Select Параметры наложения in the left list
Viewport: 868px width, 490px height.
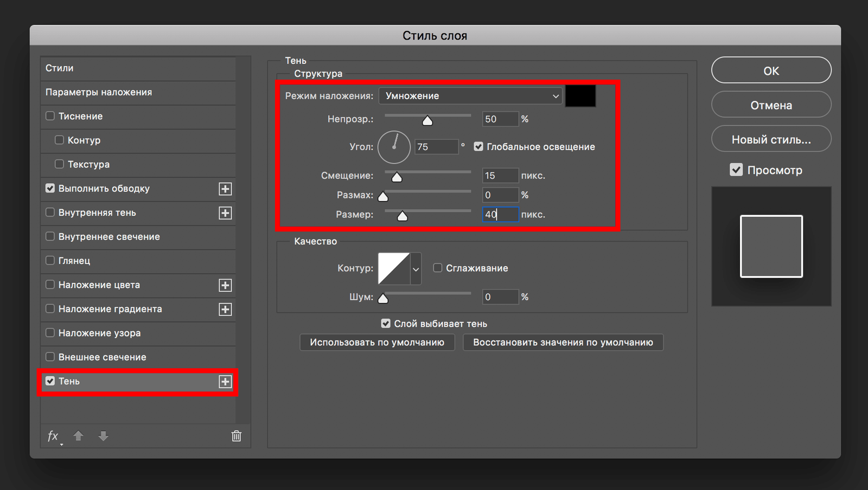click(99, 92)
